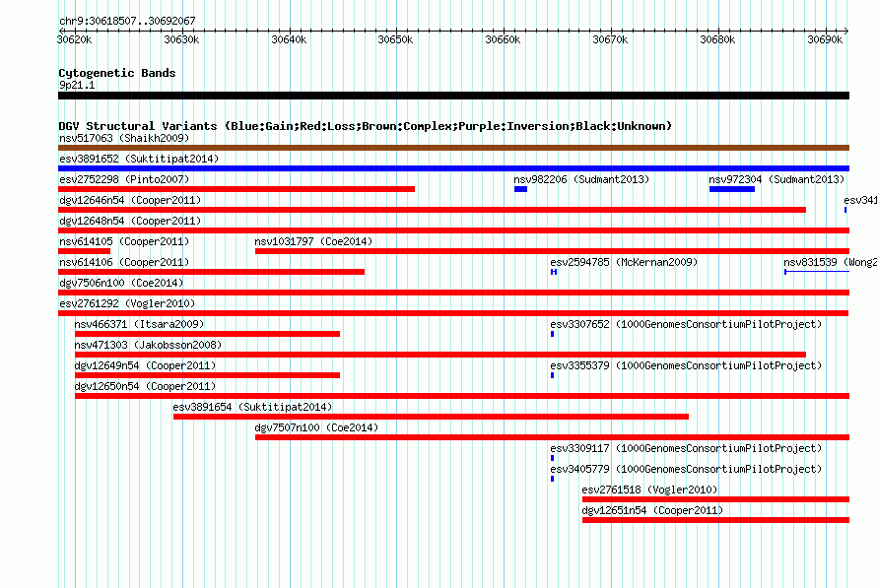Click the dgv12651n54 (Cooper2011) red bar

[716, 520]
